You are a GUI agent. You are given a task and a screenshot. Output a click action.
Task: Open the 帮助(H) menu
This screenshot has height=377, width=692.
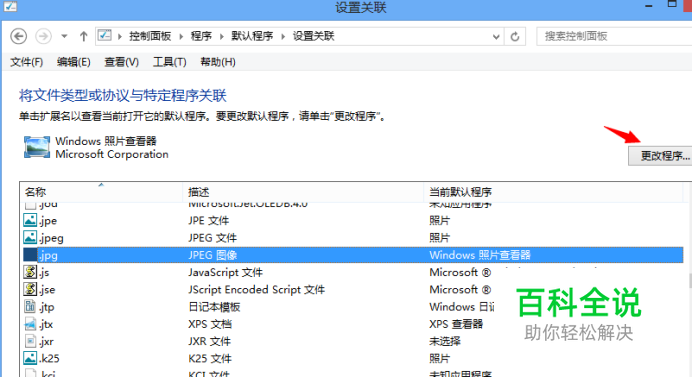[218, 62]
